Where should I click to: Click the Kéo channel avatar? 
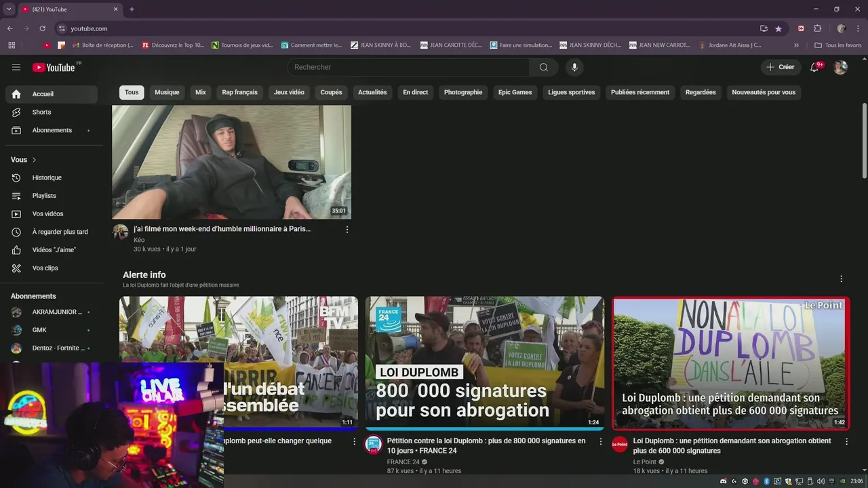coord(121,232)
